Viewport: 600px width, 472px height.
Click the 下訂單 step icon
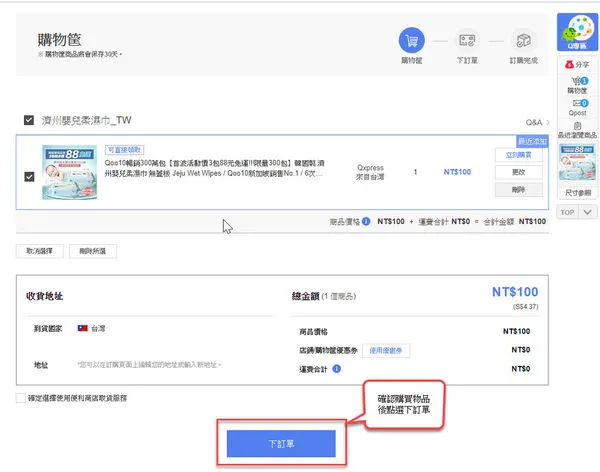click(467, 40)
